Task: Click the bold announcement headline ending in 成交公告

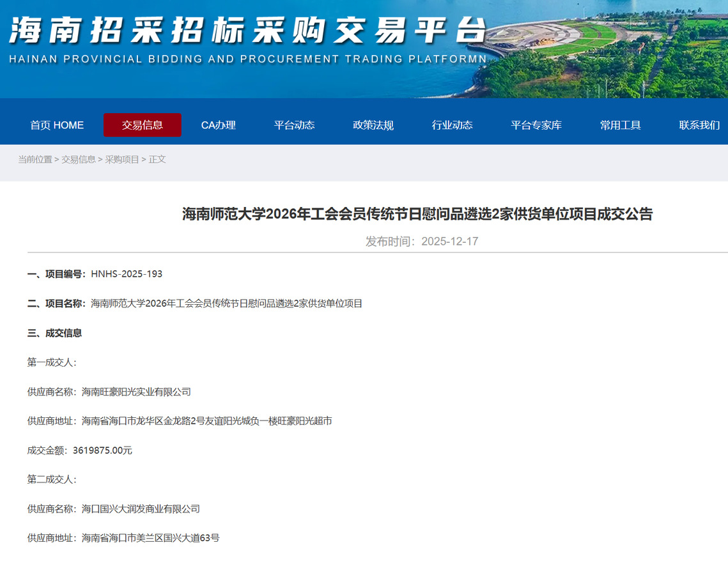Action: 417,215
